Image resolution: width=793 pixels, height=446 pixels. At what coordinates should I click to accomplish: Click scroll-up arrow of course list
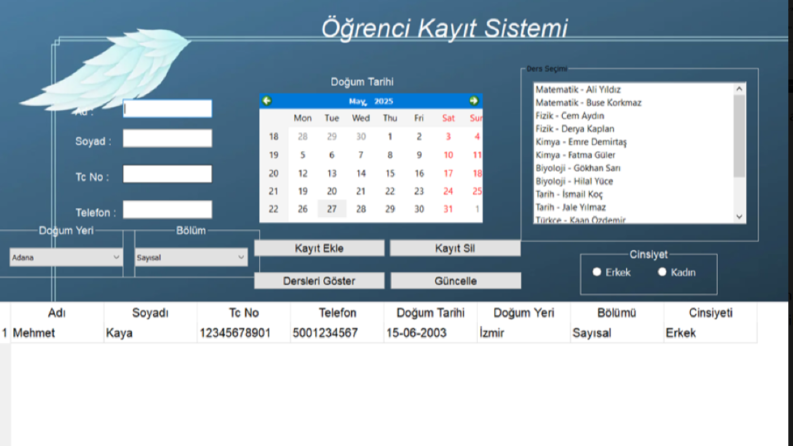pos(739,89)
